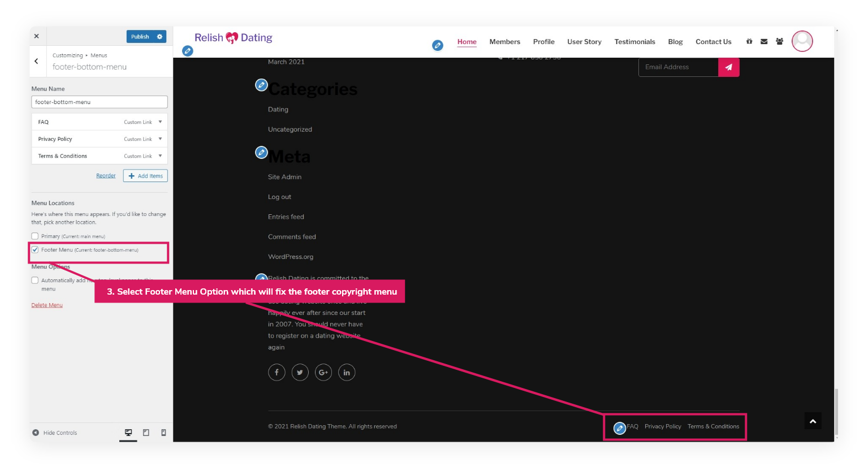This screenshot has height=475, width=868.
Task: Switch to desktop preview device icon
Action: (x=128, y=433)
